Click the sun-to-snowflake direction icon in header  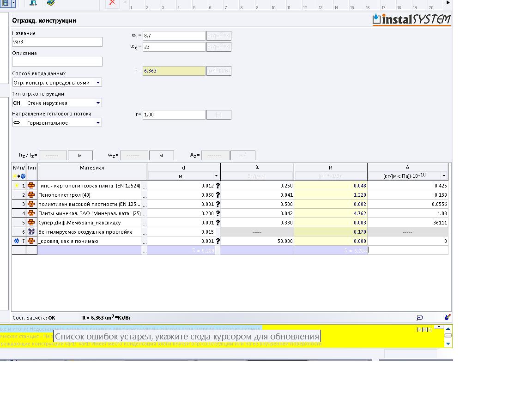pyautogui.click(x=19, y=176)
